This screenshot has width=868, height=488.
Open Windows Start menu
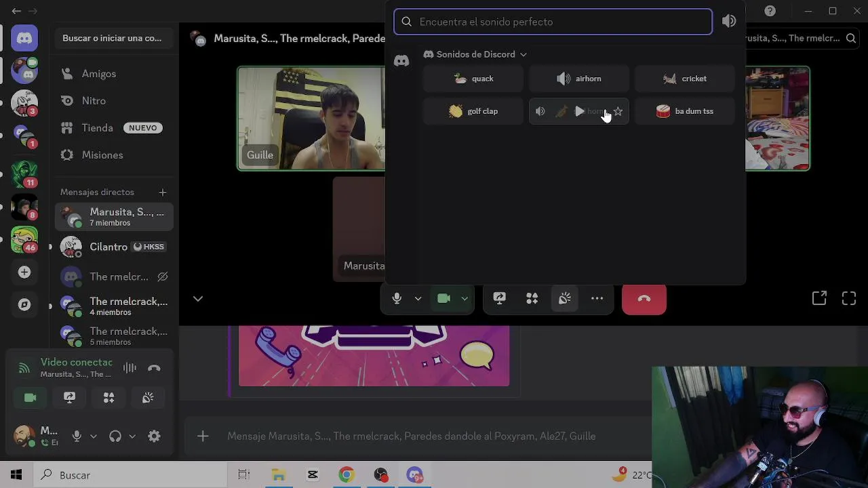coord(16,475)
